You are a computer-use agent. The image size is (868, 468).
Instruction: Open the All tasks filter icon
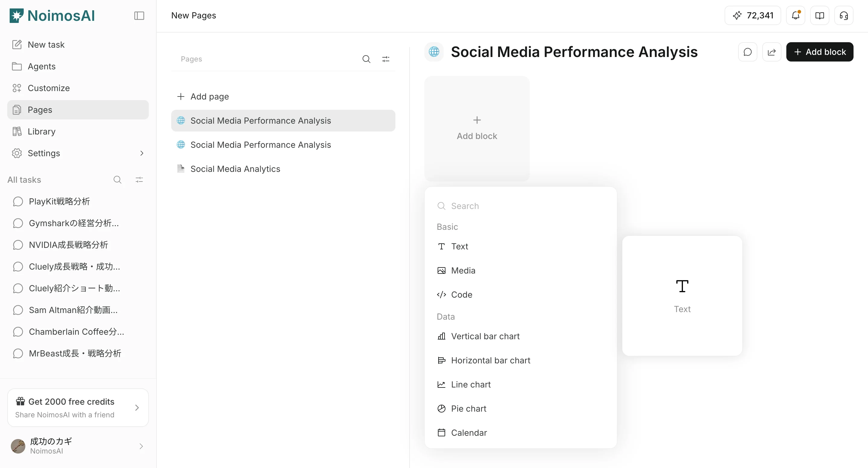click(139, 180)
